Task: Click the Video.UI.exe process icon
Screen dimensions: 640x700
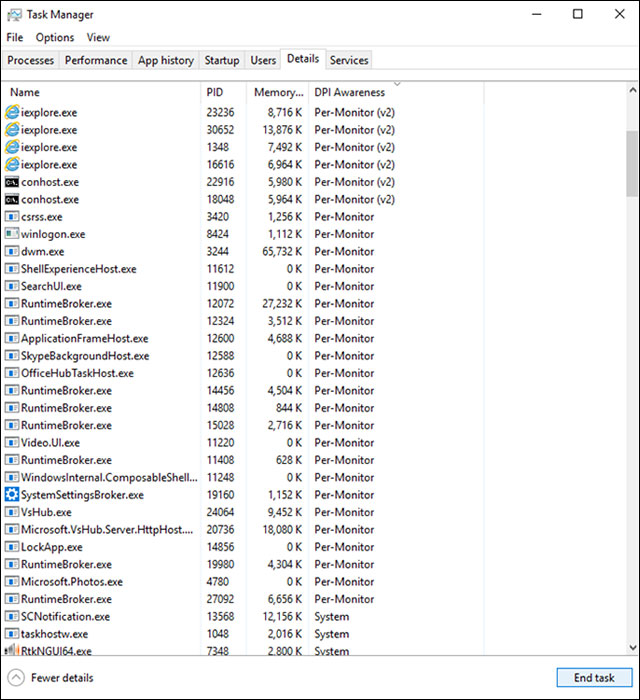Action: coord(12,442)
